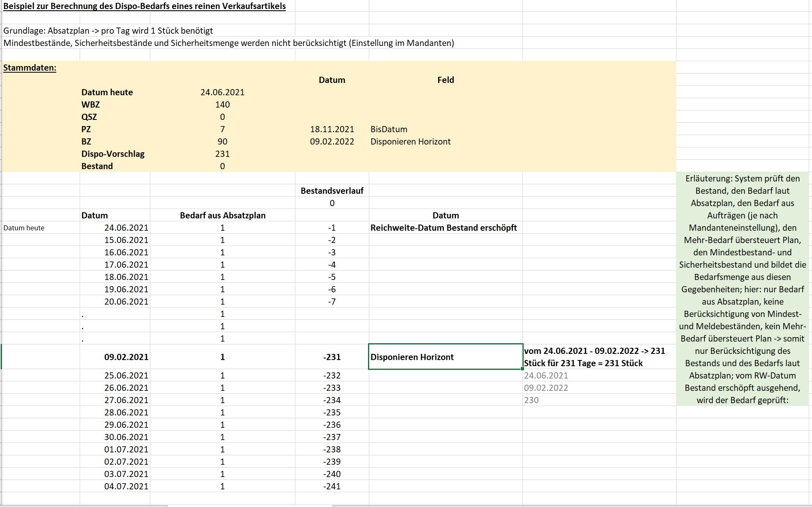Click the title cell about Dispo-Bedarf Berechnung
The height and width of the screenshot is (507, 812).
pos(145,6)
